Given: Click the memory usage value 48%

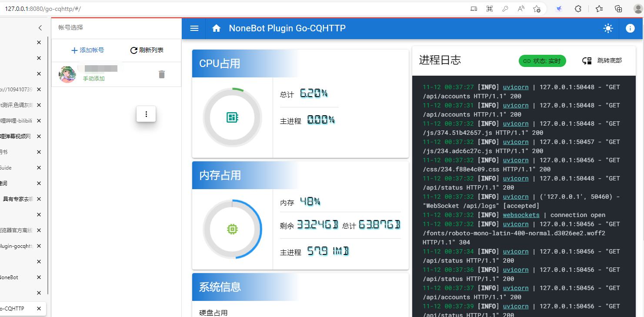Looking at the screenshot, I should (310, 201).
